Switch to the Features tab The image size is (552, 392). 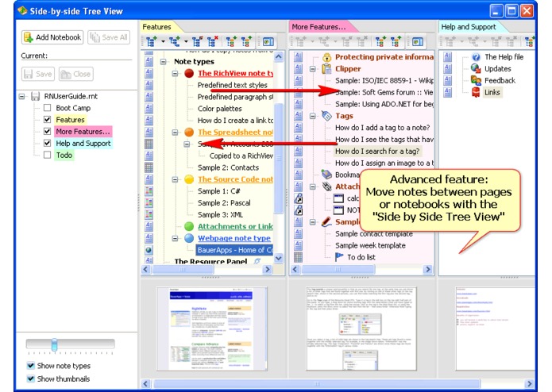[x=157, y=27]
